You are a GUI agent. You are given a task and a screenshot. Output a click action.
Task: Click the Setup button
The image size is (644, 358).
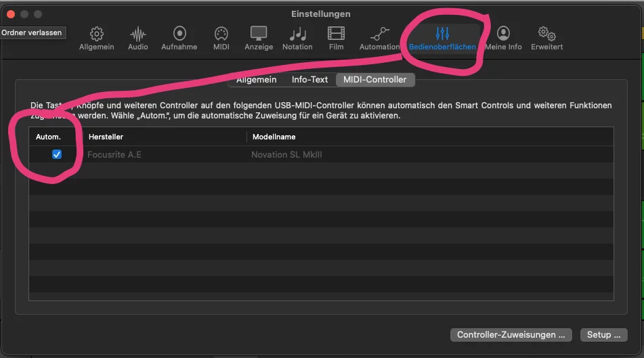[604, 334]
